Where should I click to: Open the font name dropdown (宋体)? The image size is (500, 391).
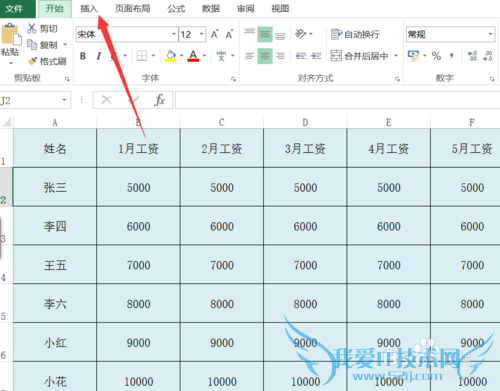point(174,34)
